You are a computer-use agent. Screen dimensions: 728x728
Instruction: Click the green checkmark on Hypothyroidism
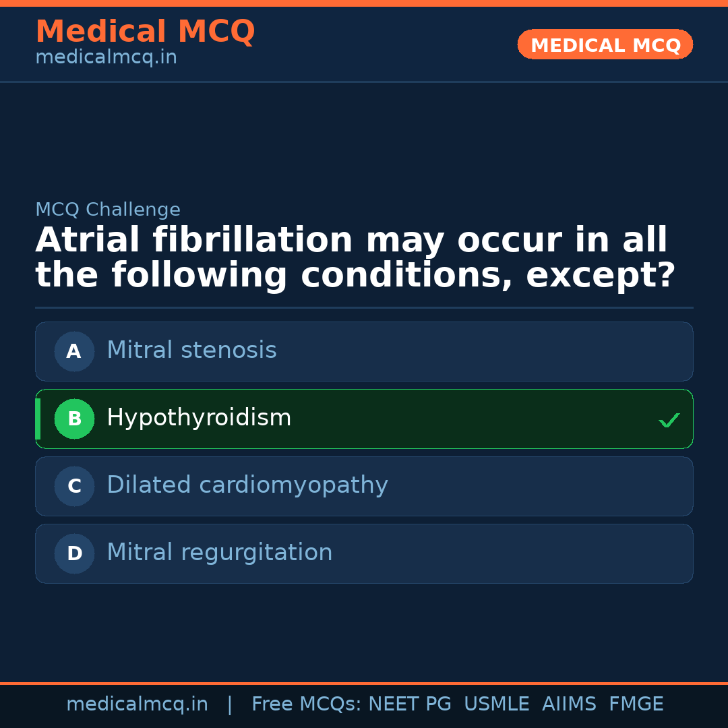click(x=669, y=421)
